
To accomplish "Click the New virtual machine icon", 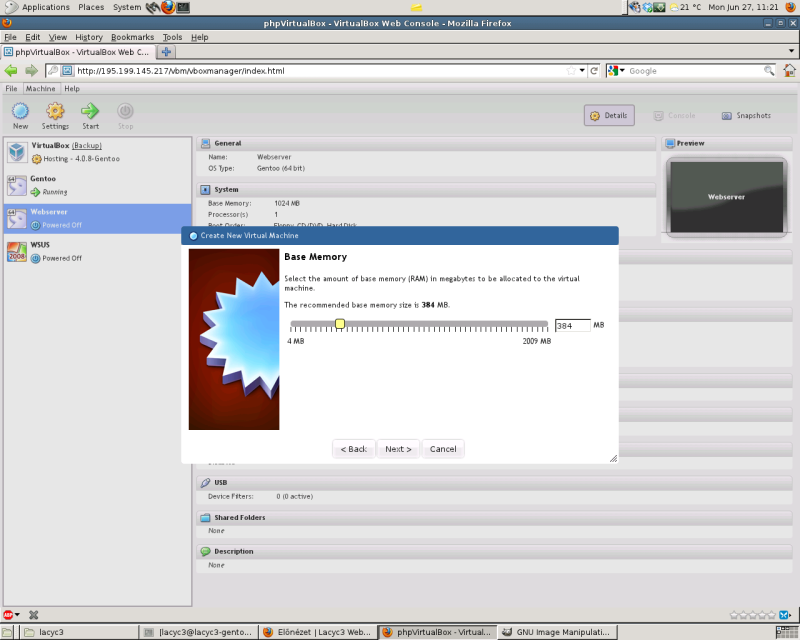I will 20,111.
